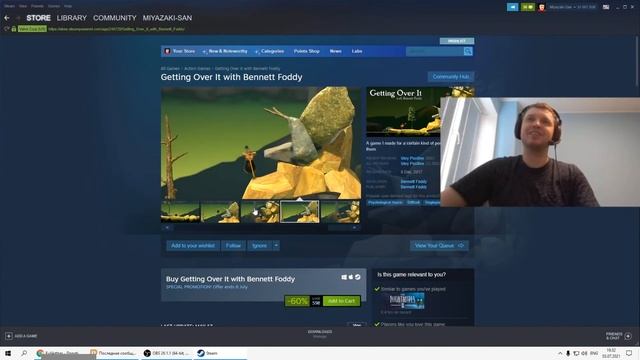Open the LIBRARY tab
This screenshot has width=640, height=360.
coord(71,18)
